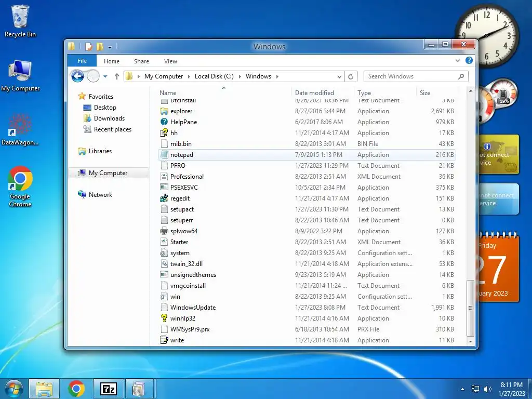
Task: Switch to the View ribbon tab
Action: tap(170, 61)
